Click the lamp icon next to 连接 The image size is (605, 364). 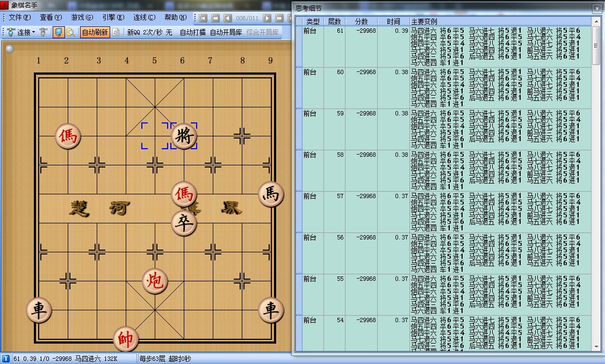10,32
